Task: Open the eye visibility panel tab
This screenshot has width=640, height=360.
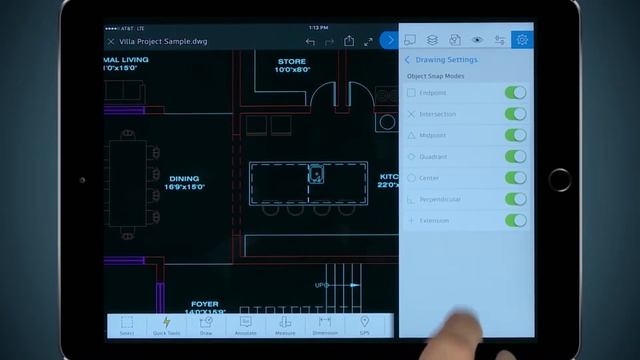Action: 477,40
